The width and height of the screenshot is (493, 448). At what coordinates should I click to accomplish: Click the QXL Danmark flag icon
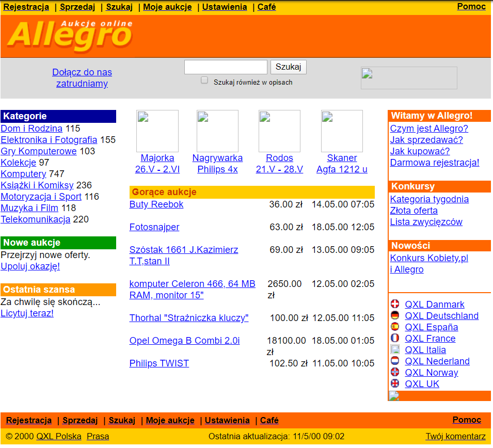click(395, 304)
